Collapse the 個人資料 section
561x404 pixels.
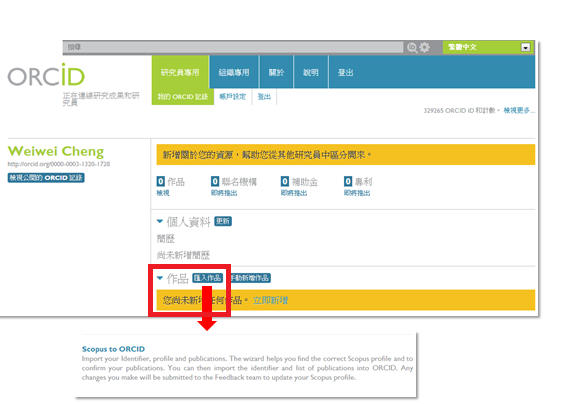160,222
